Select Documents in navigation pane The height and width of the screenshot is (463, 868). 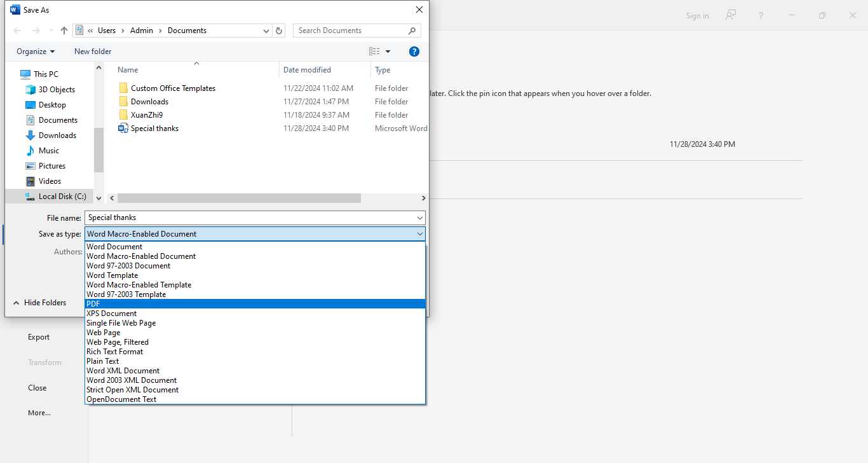point(58,120)
